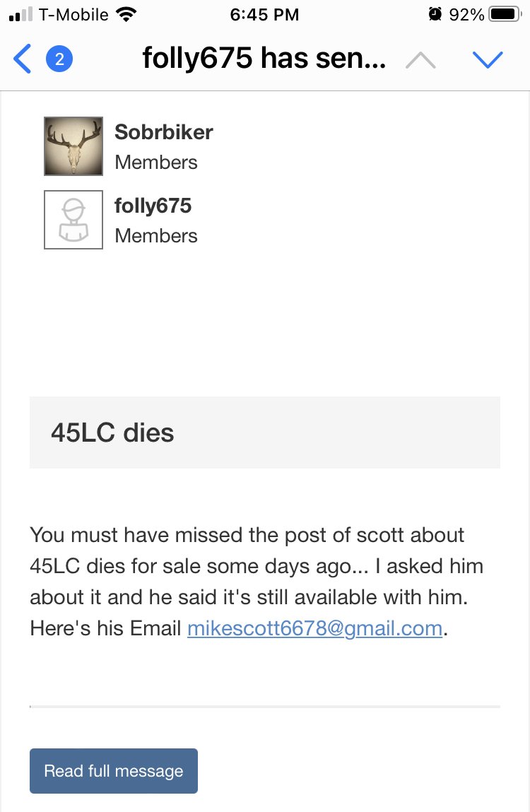Tap the Members label under folly675
This screenshot has height=812, width=530.
[156, 235]
